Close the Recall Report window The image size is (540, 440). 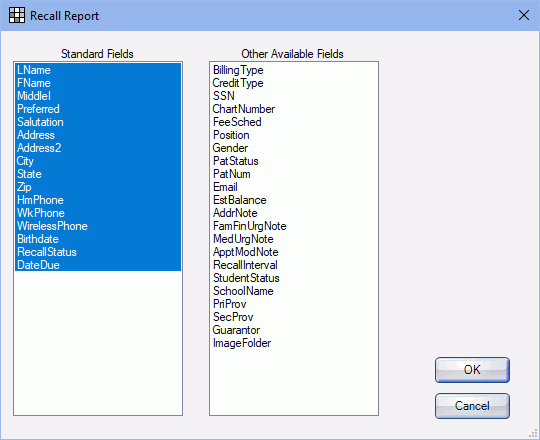[x=523, y=15]
